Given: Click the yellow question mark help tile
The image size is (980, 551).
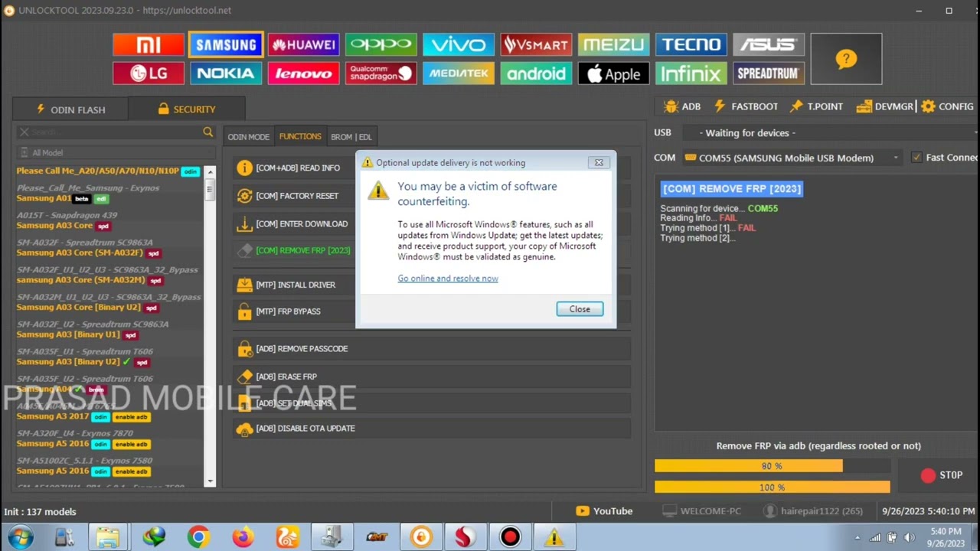Looking at the screenshot, I should point(846,59).
